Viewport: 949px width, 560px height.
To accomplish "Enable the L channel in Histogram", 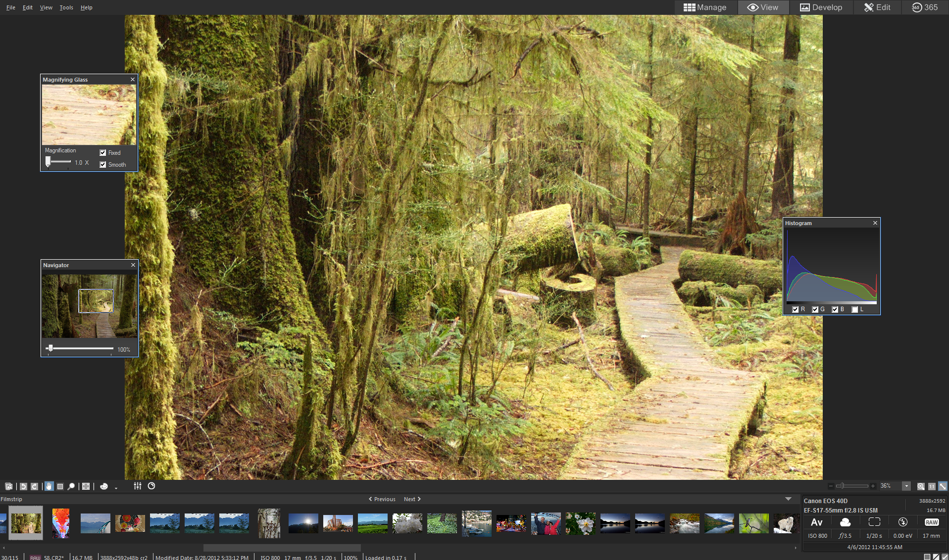I will click(x=854, y=309).
